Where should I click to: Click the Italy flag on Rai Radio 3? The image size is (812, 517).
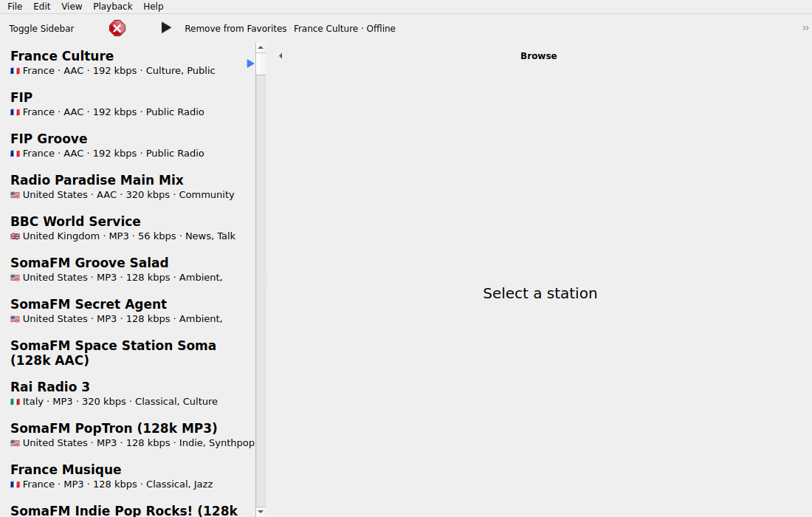[15, 402]
